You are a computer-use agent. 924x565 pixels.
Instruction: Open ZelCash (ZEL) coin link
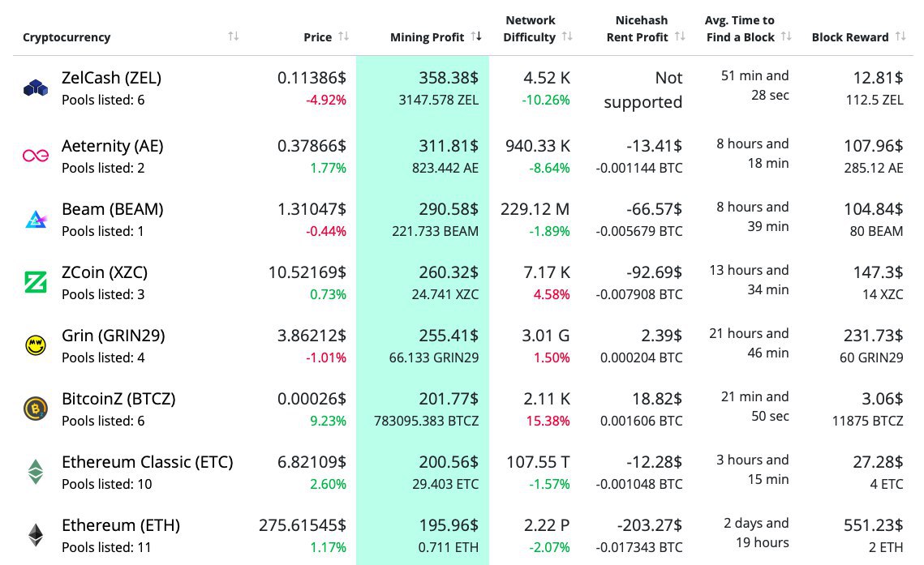pos(111,78)
